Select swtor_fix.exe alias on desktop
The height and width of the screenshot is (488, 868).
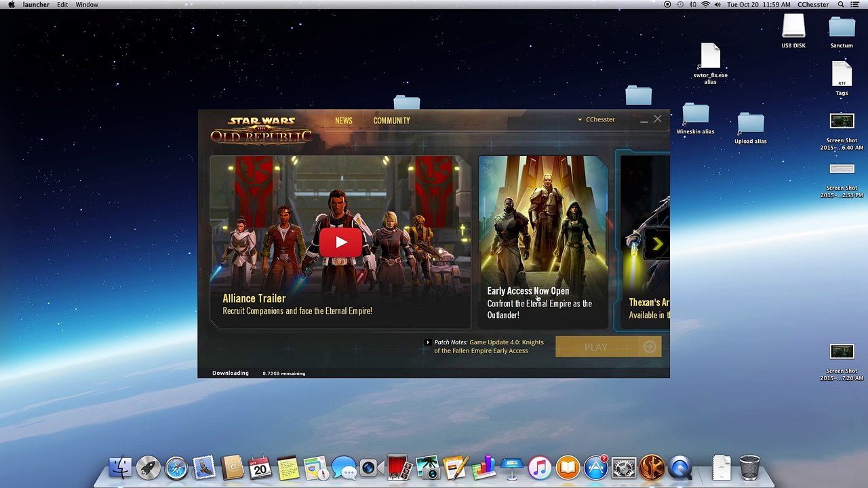710,64
